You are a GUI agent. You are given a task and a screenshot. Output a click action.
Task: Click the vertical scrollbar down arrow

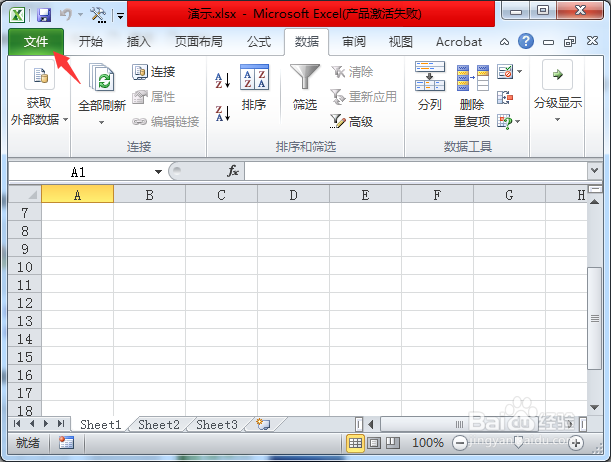[x=595, y=407]
